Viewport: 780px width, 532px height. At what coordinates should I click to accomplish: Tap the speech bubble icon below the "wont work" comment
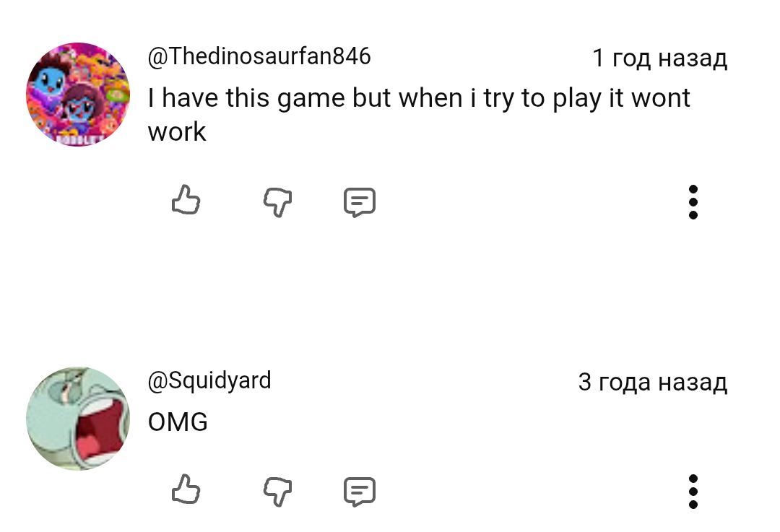[359, 202]
